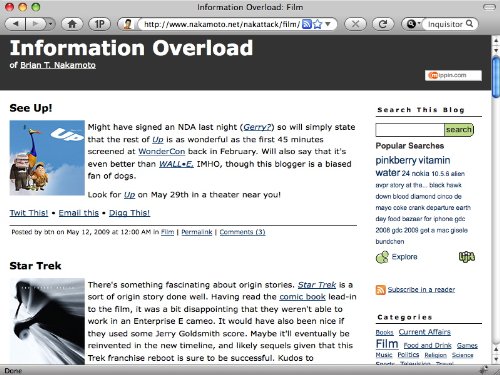Open the Music category link
This screenshot has height=375, width=500.
(384, 355)
